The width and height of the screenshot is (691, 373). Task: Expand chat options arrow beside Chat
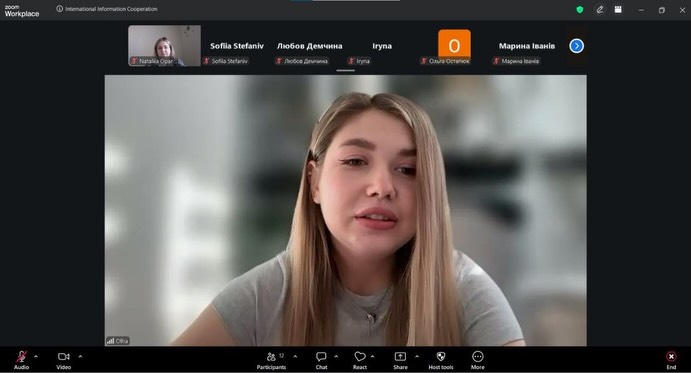tap(336, 356)
